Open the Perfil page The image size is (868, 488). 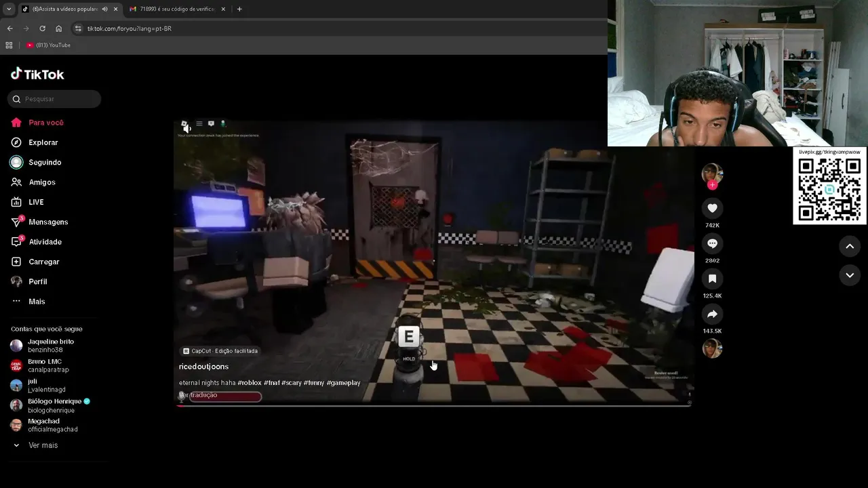(x=29, y=281)
